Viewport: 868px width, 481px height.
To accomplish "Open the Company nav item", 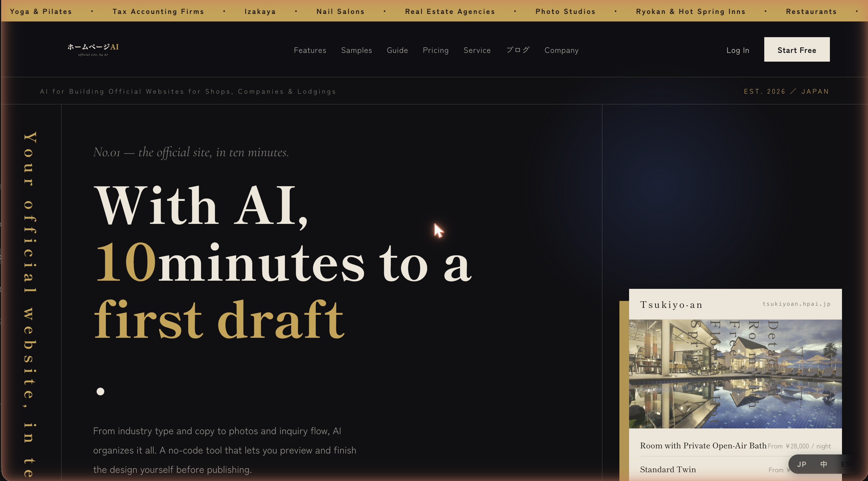I will (561, 50).
